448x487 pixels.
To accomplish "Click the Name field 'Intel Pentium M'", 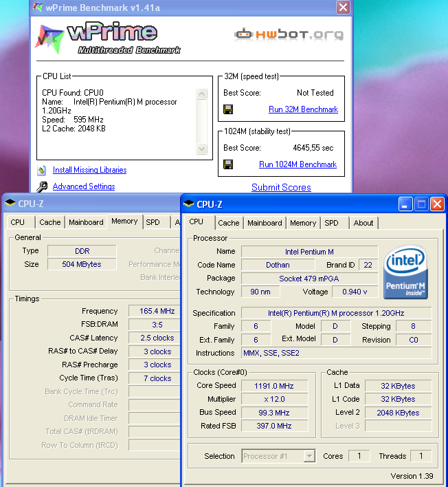I will click(309, 252).
